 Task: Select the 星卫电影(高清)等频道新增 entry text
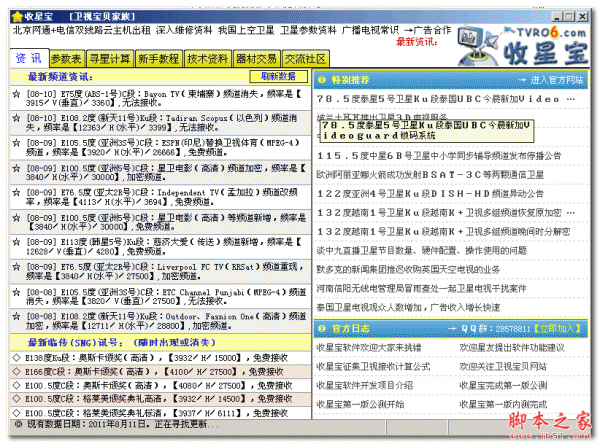pos(166,222)
